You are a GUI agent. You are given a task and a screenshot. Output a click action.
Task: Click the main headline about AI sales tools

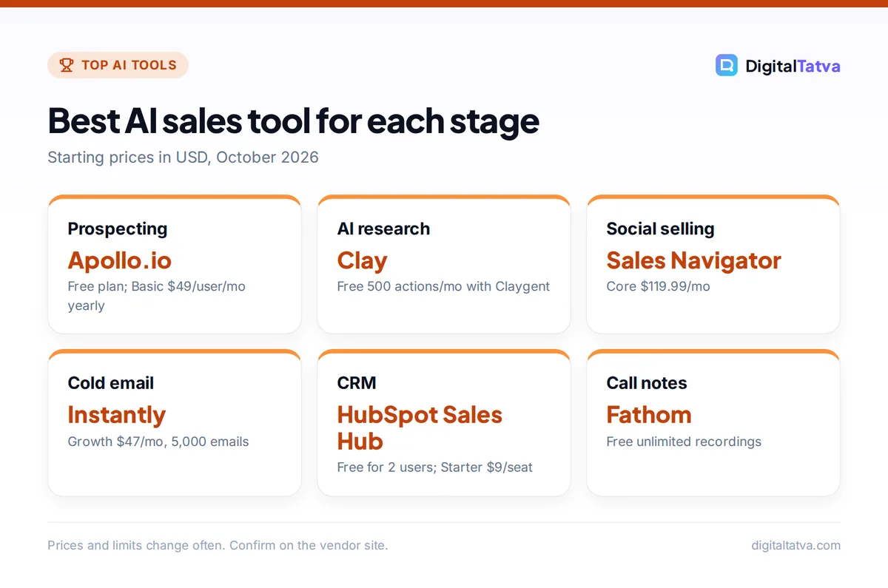pos(293,121)
